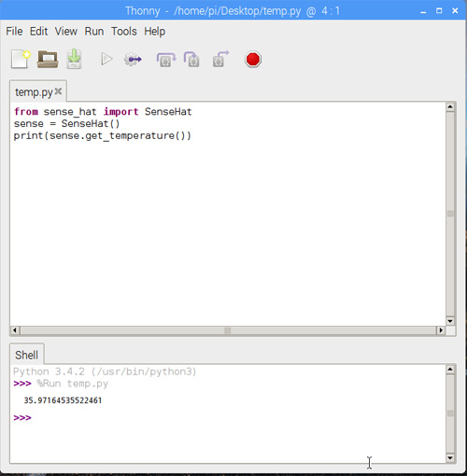The height and width of the screenshot is (476, 467).
Task: Run current script with play icon
Action: coord(106,59)
